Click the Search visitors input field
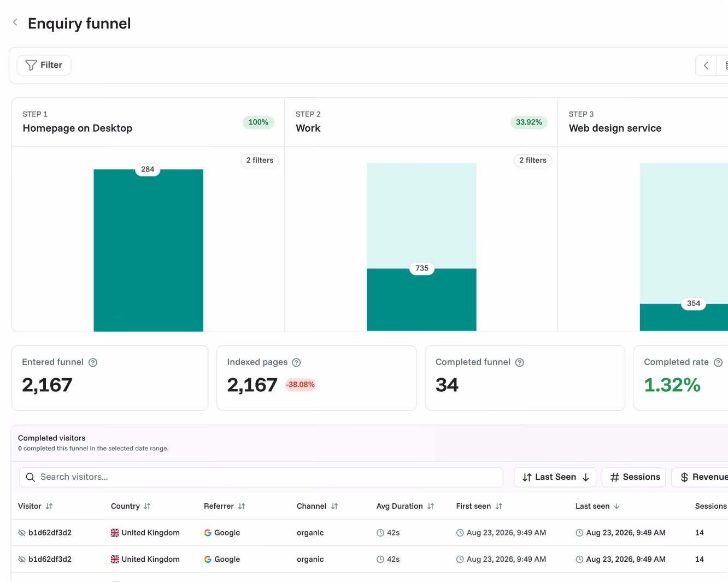The width and height of the screenshot is (728, 582). (261, 477)
